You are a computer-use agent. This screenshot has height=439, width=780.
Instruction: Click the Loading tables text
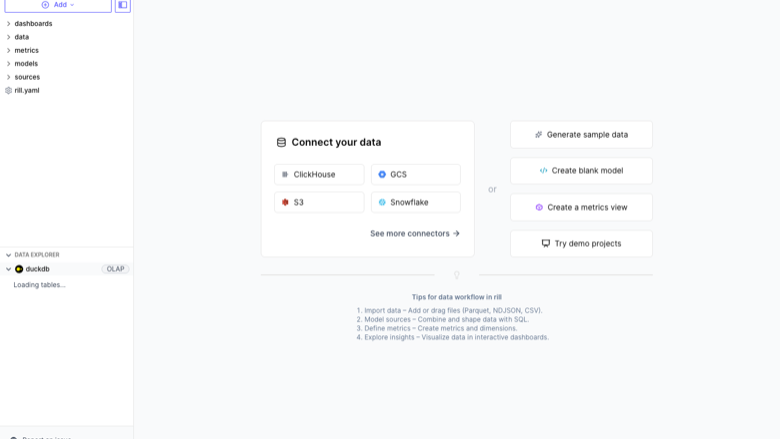tap(39, 285)
